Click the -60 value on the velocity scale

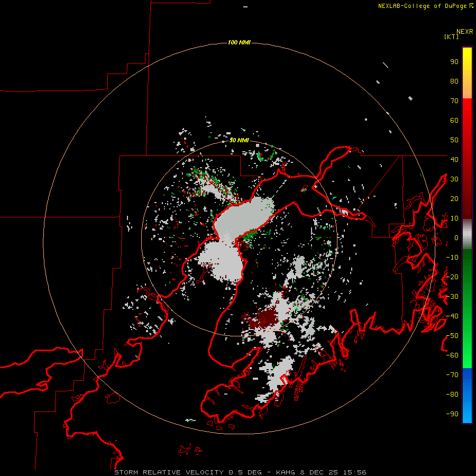click(452, 355)
